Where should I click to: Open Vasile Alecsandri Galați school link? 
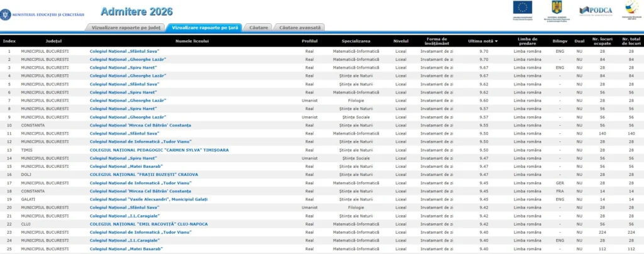click(x=148, y=199)
